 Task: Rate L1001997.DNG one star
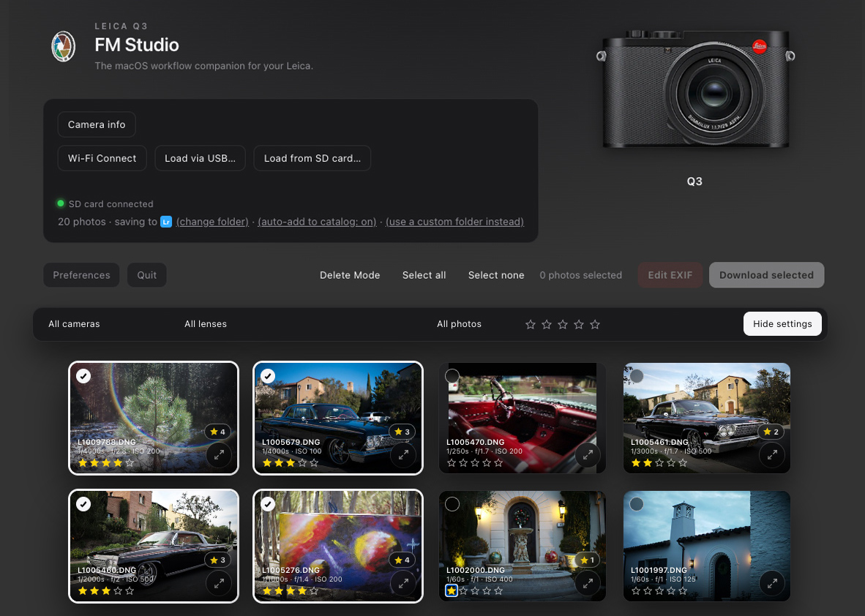[636, 591]
